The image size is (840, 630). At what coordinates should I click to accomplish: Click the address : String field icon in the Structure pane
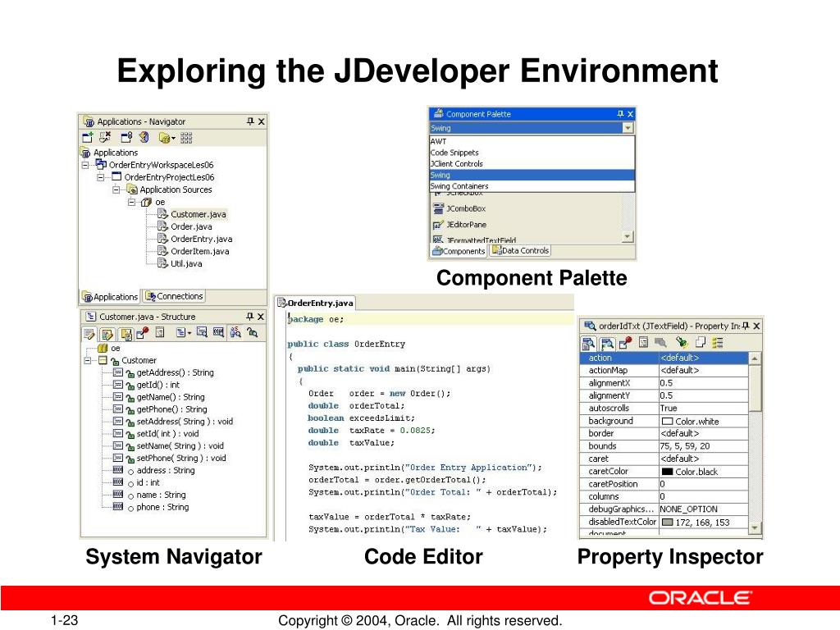118,470
